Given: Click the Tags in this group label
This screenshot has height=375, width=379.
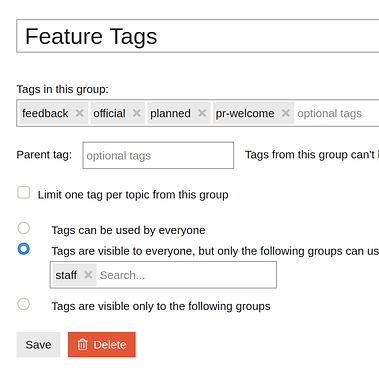Looking at the screenshot, I should (62, 89).
